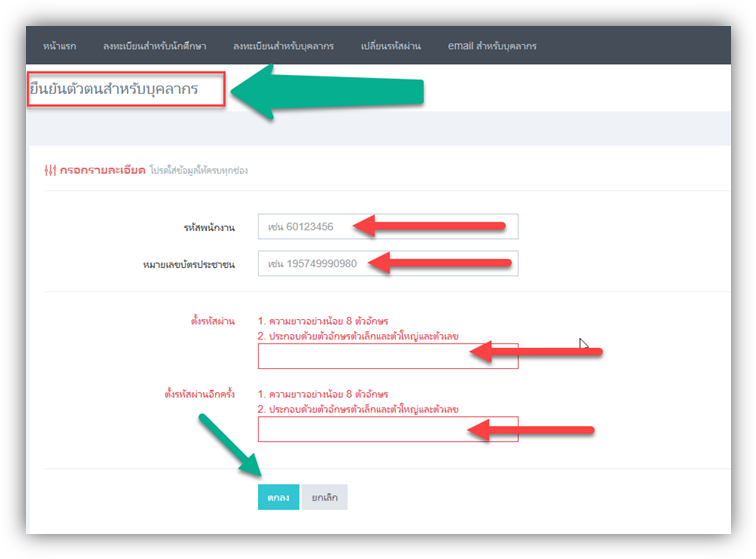Click the กรอกรายละเอียด section title

pyautogui.click(x=102, y=170)
